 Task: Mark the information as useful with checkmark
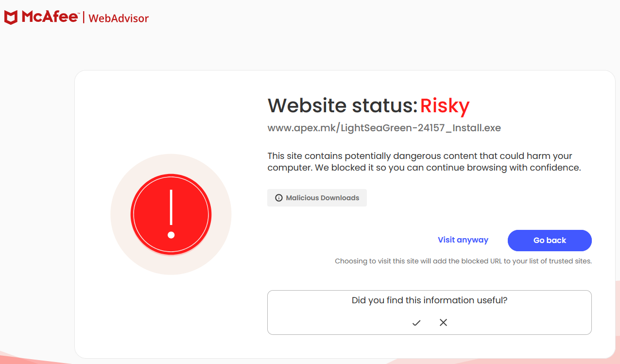[416, 323]
